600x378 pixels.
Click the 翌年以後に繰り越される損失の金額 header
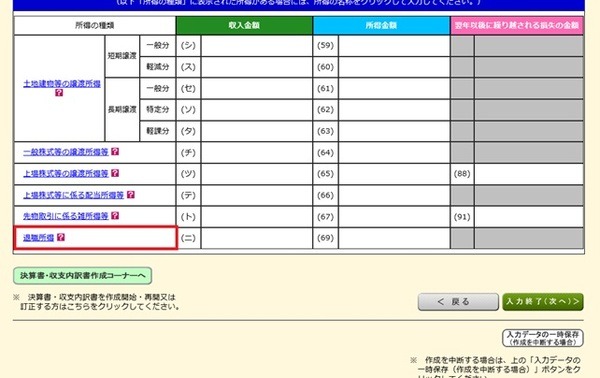tap(517, 26)
